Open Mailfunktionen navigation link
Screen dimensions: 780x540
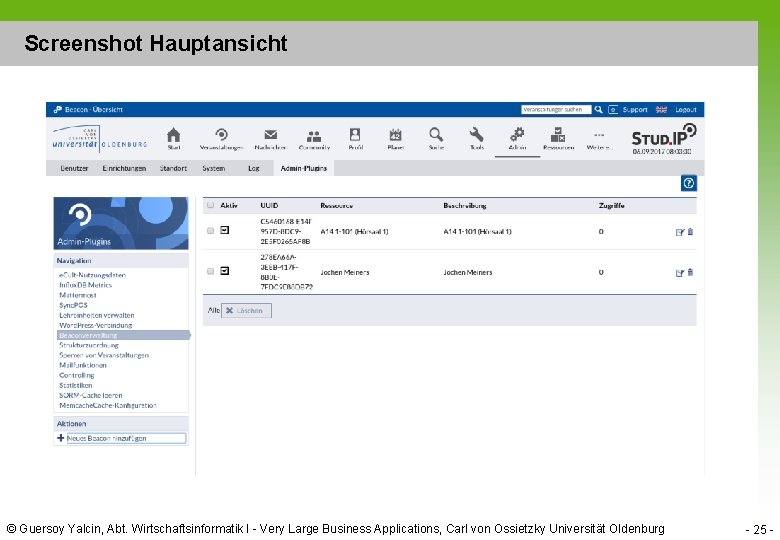[x=83, y=365]
